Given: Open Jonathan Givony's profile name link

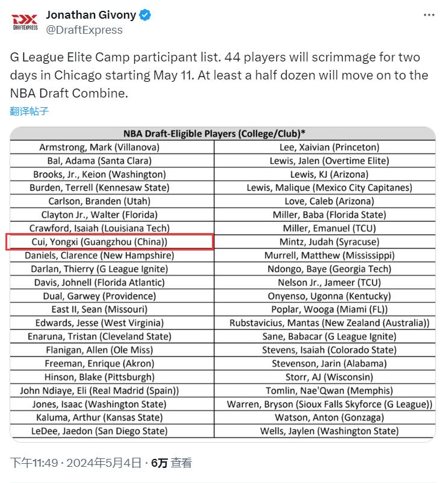Looking at the screenshot, I should click(x=91, y=14).
